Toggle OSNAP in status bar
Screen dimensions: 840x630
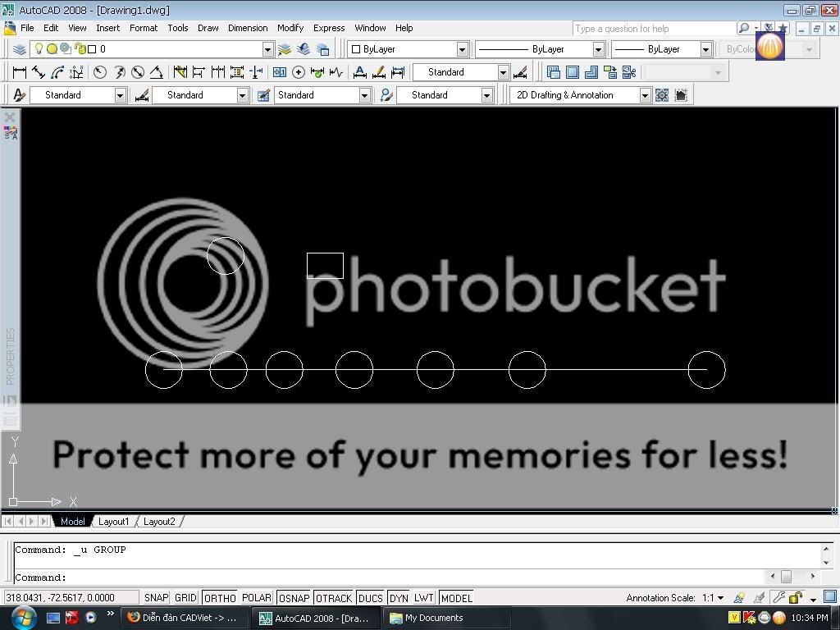point(294,597)
